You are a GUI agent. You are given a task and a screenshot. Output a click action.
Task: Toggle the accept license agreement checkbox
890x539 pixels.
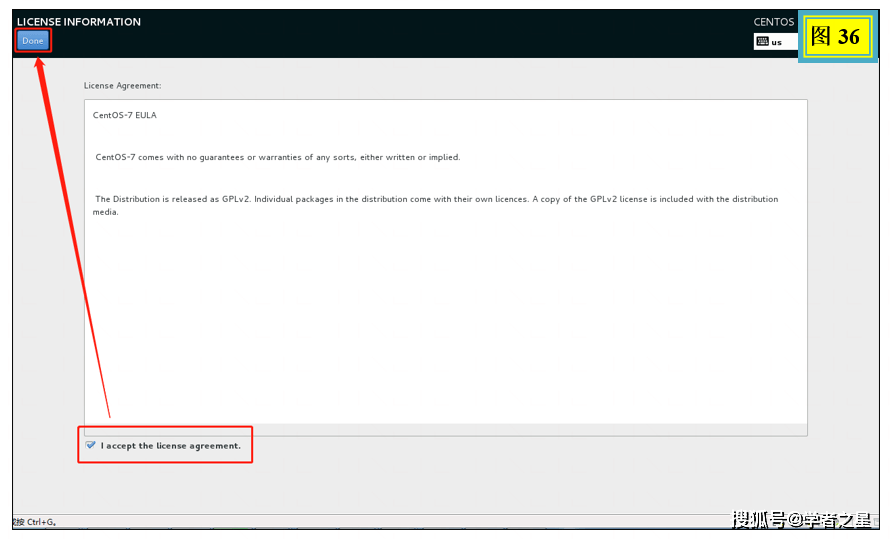(90, 445)
